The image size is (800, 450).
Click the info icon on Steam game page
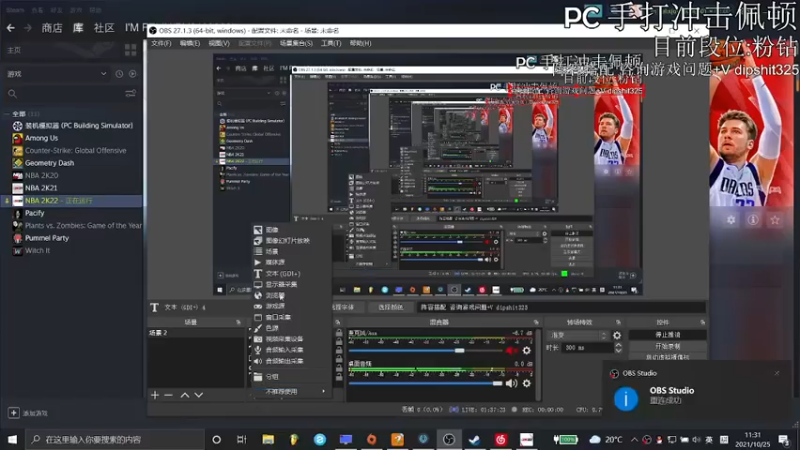coord(753,220)
